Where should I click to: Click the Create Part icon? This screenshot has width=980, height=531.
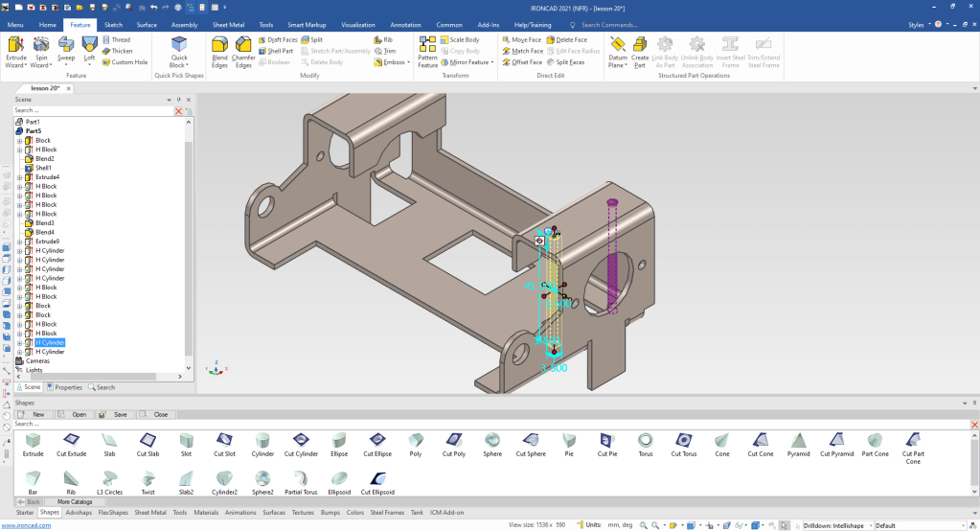(640, 50)
